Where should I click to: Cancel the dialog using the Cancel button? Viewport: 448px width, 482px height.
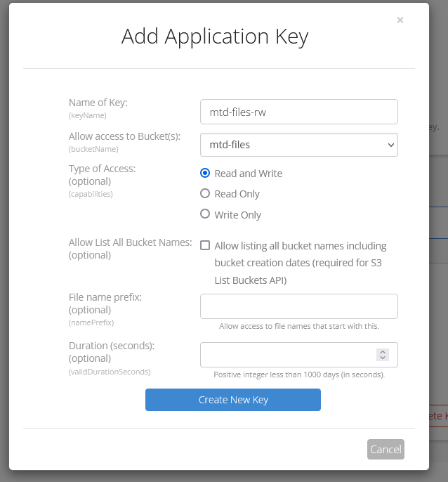pyautogui.click(x=386, y=449)
